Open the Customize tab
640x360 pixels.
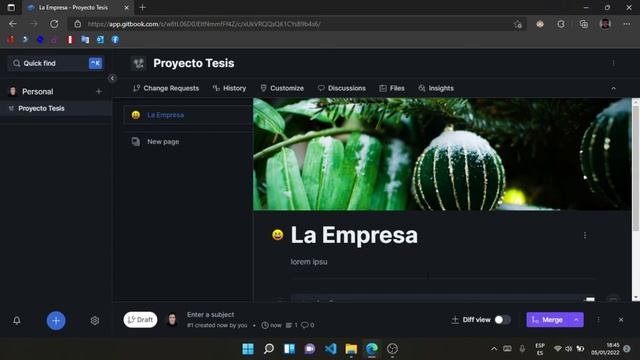pos(282,88)
